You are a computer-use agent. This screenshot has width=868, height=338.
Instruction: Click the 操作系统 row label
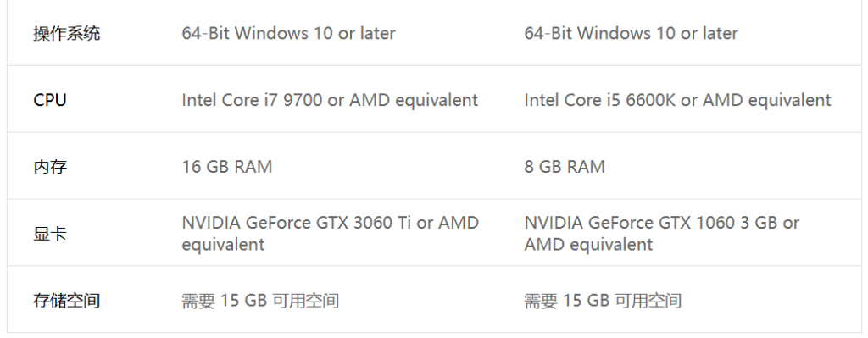click(66, 33)
